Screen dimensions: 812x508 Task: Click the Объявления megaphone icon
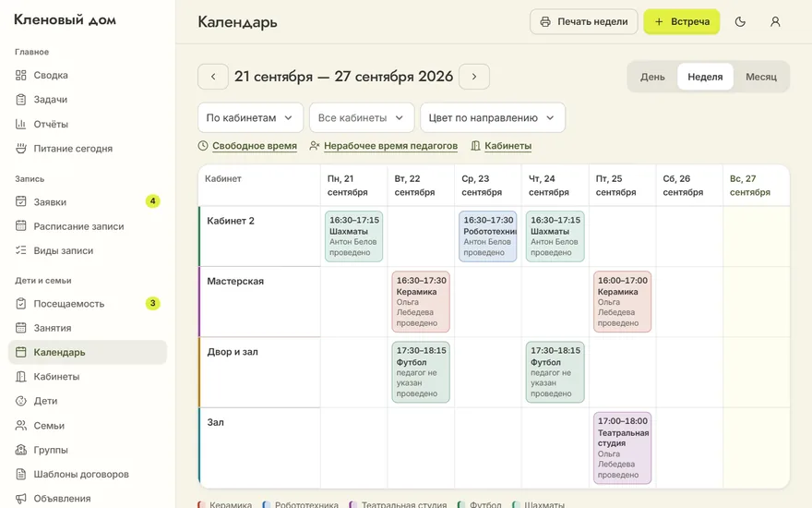coord(20,498)
